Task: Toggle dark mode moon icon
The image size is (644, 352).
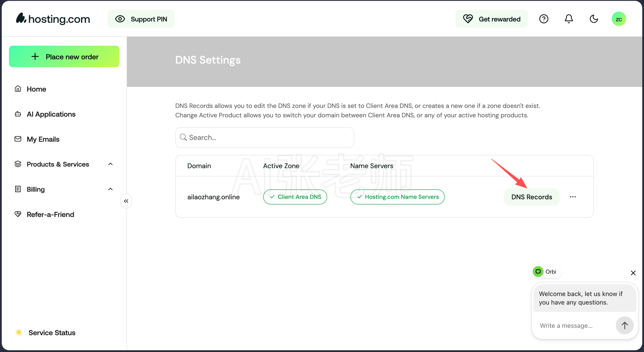Action: (x=594, y=19)
